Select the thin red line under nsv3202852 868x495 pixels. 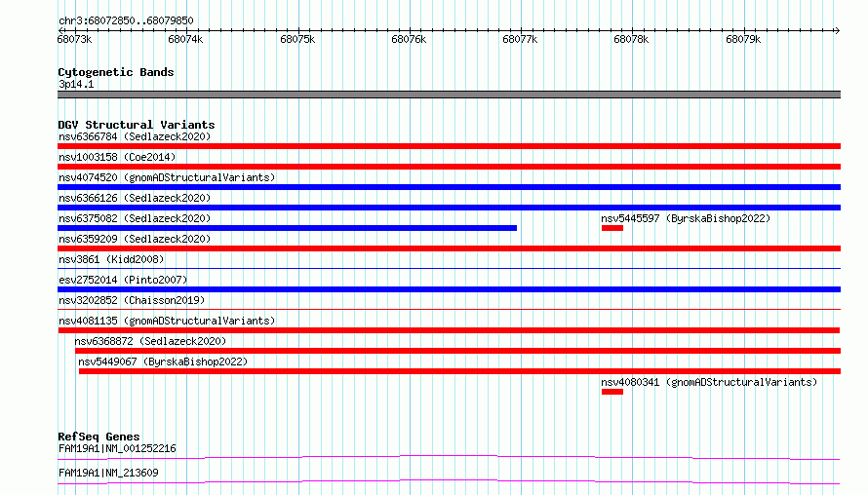point(449,310)
